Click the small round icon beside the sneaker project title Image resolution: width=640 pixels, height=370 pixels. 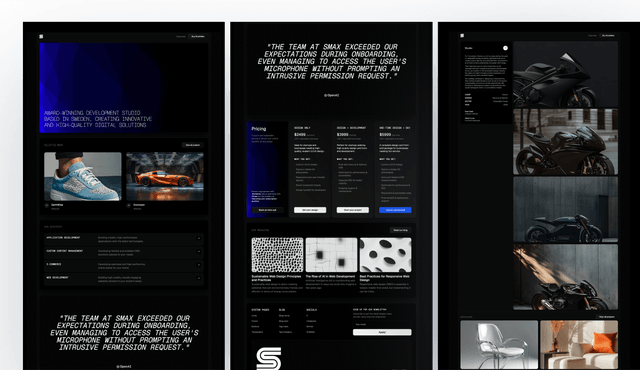pyautogui.click(x=47, y=206)
